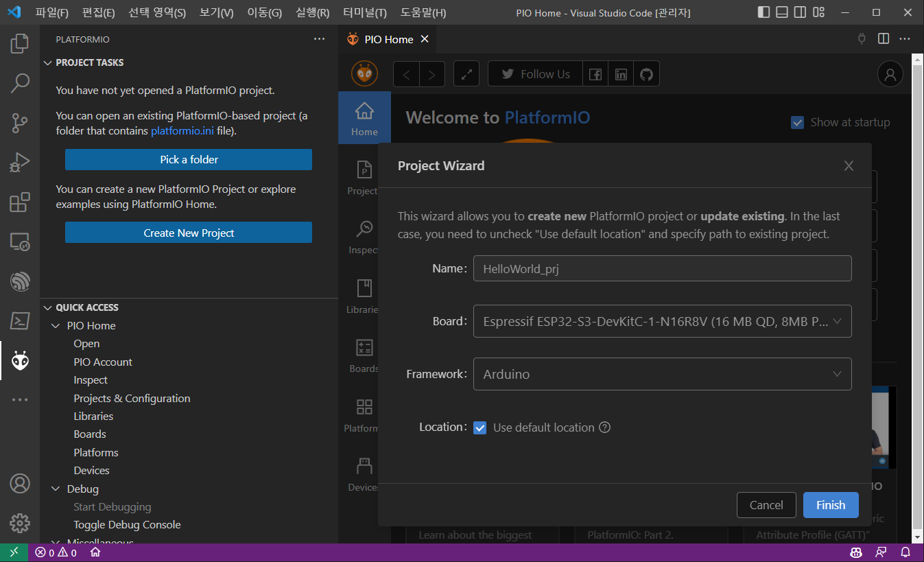Open Run and Debug view icon
Image resolution: width=924 pixels, height=562 pixels.
pos(20,163)
